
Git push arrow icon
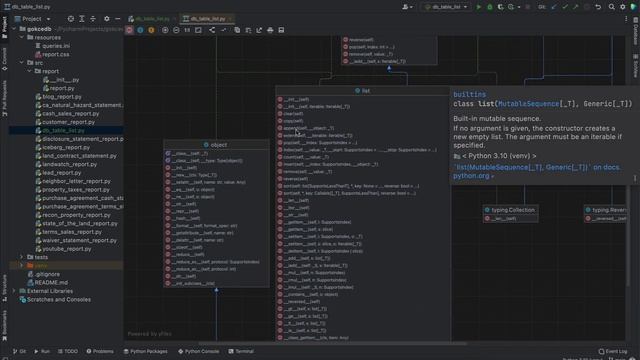click(576, 7)
